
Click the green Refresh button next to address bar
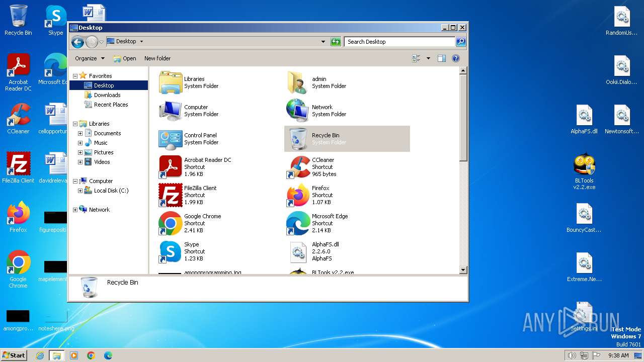(336, 42)
